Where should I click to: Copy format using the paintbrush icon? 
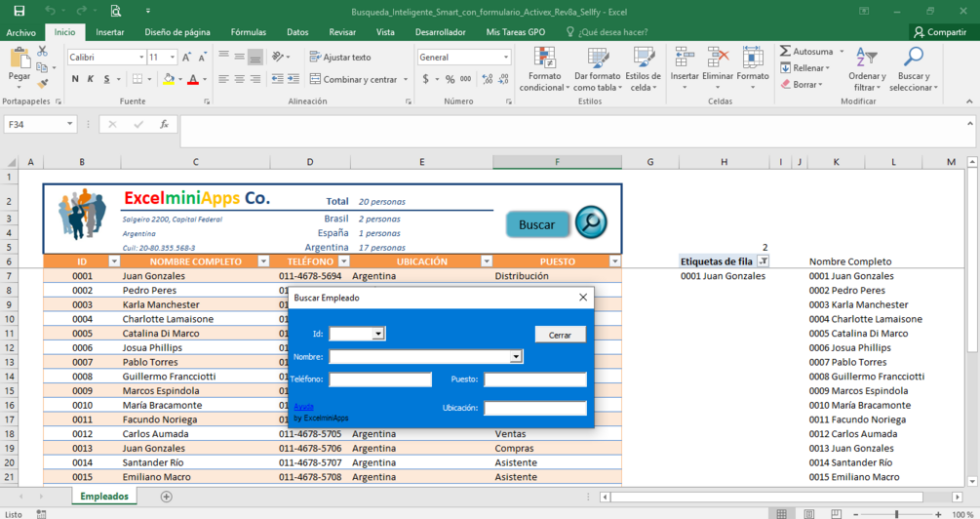(43, 83)
